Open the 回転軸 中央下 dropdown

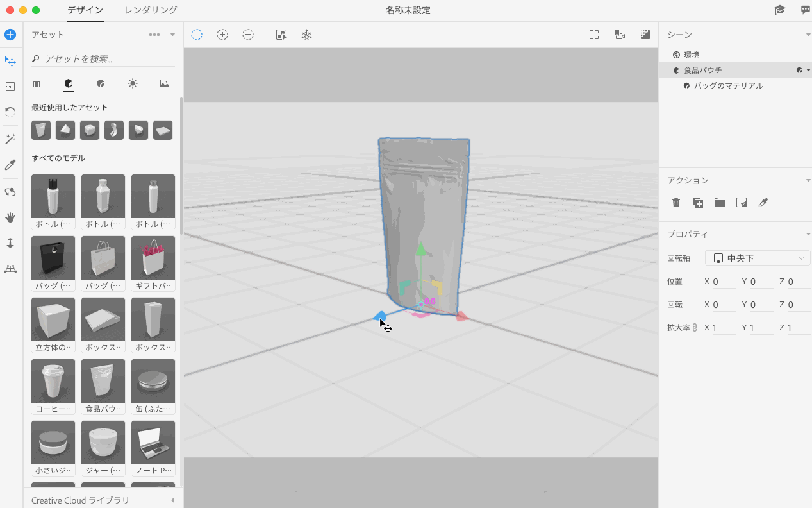click(758, 258)
